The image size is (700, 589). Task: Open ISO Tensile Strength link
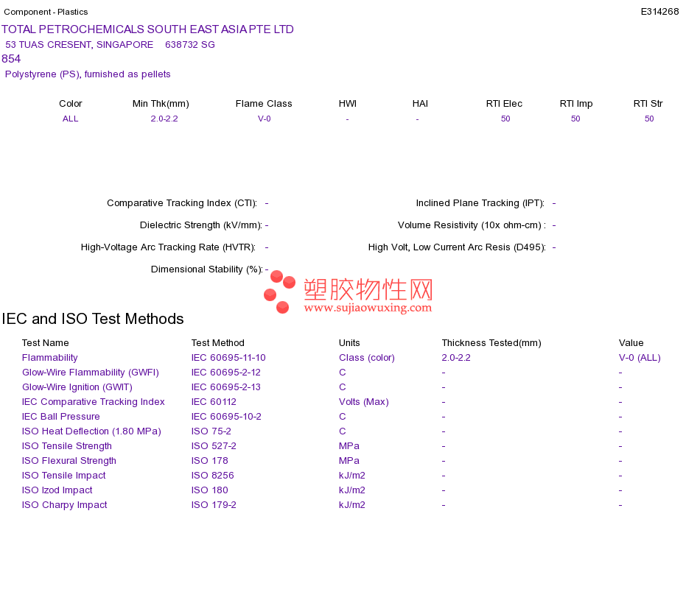point(67,445)
